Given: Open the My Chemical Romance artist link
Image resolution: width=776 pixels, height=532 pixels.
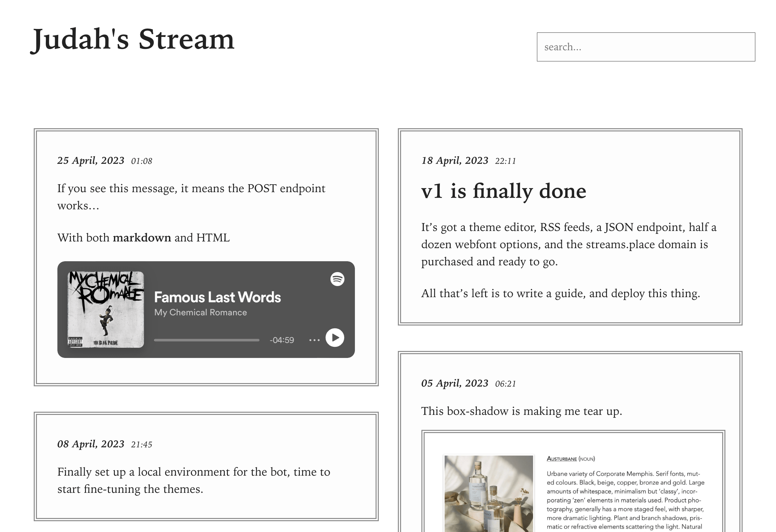Looking at the screenshot, I should [200, 312].
